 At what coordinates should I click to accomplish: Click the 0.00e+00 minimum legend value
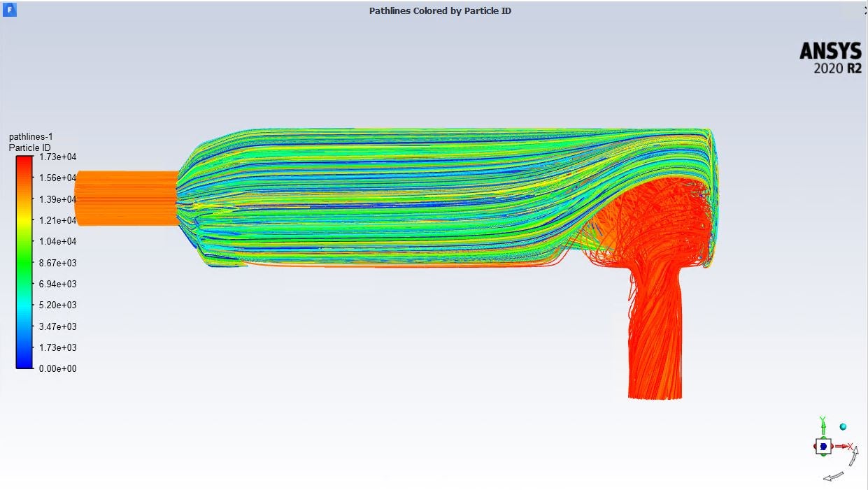[x=58, y=368]
